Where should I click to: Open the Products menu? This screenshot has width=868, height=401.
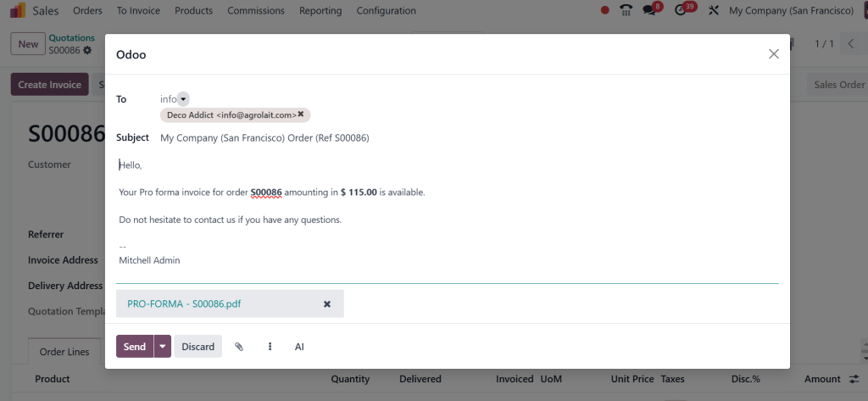pos(194,10)
